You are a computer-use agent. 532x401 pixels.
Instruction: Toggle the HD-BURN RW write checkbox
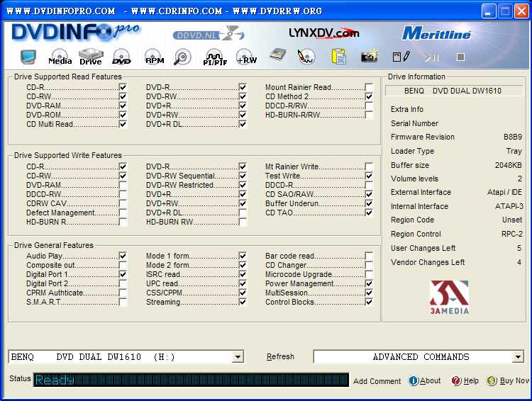243,222
